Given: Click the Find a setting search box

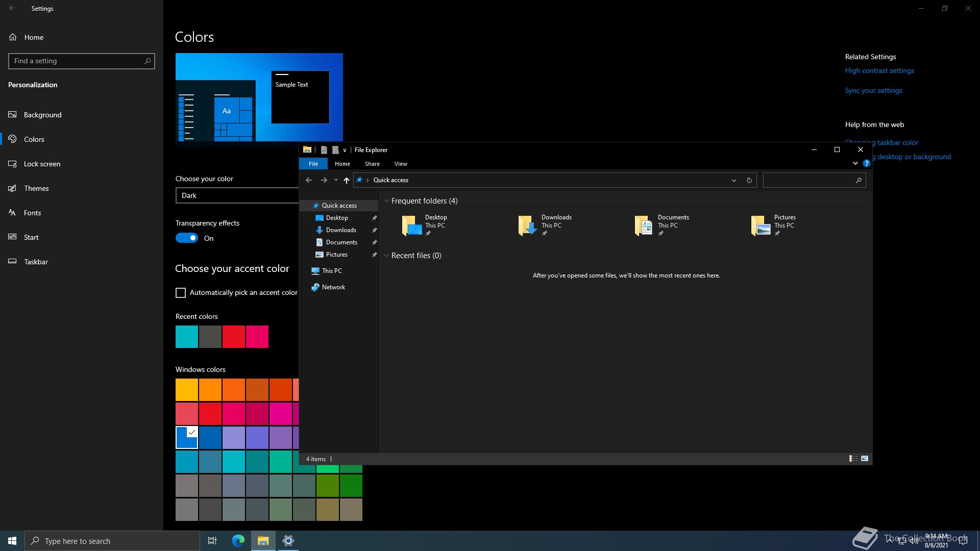Looking at the screenshot, I should click(x=82, y=61).
